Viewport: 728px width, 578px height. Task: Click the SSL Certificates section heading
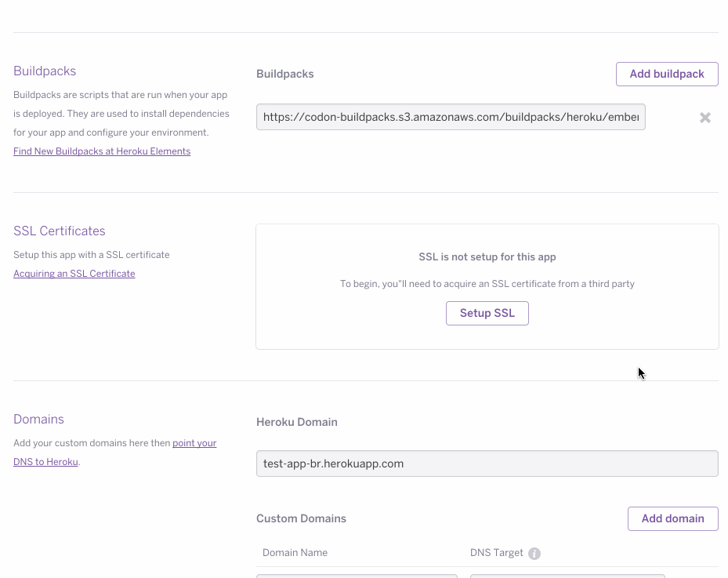[59, 231]
